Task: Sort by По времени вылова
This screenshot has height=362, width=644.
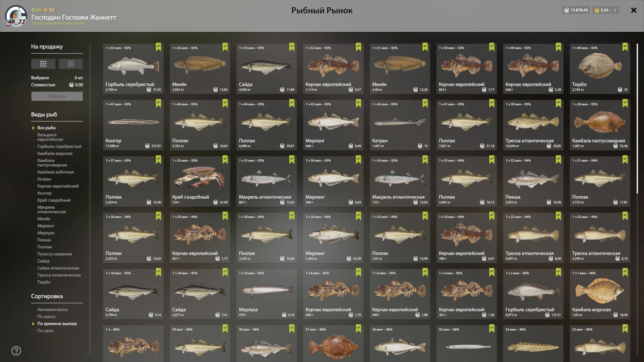Action: click(x=57, y=324)
